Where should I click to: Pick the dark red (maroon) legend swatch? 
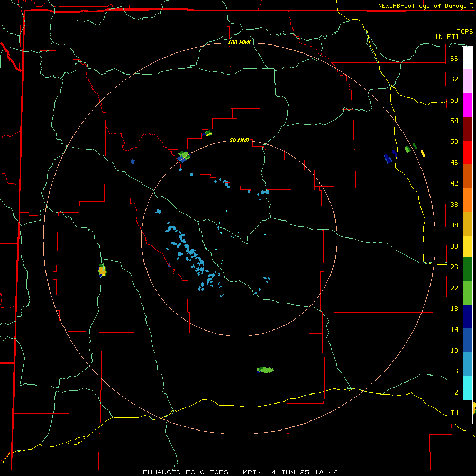[467, 129]
